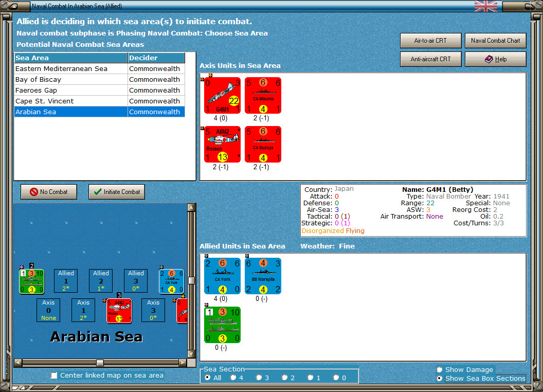
Task: Select Arabian Sea row
Action: coord(99,112)
